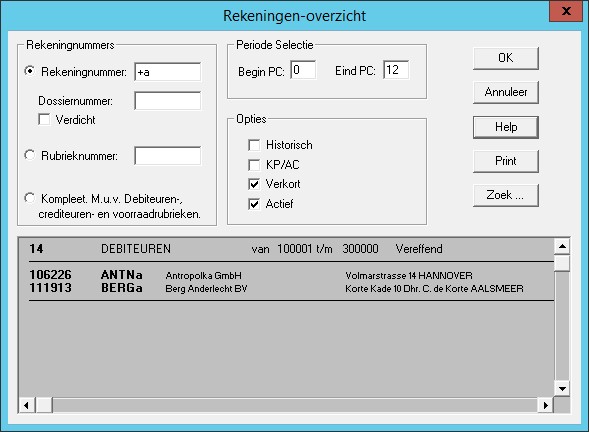Click the Print button
Viewport: 589px width, 432px height.
(506, 162)
